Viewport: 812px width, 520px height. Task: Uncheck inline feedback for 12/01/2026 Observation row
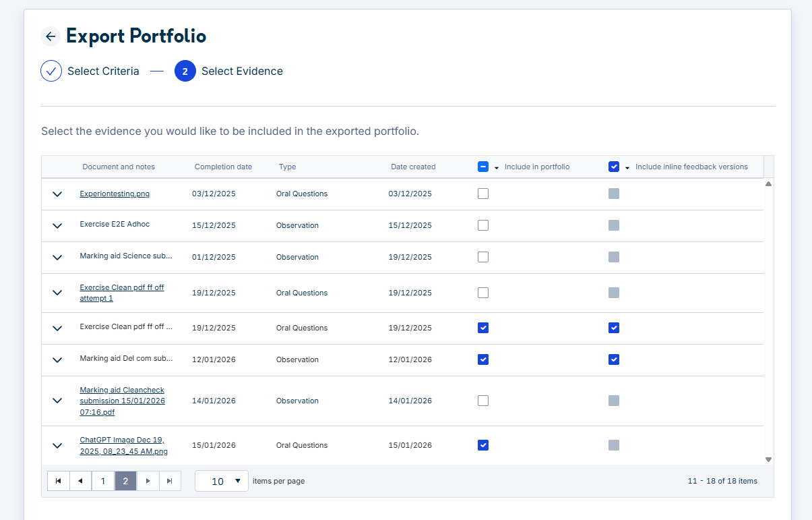click(x=614, y=359)
